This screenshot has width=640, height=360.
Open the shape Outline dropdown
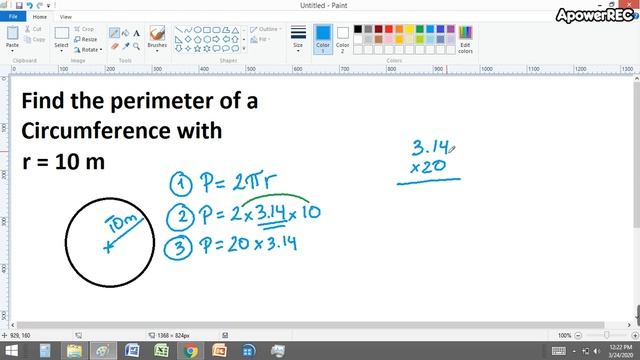click(x=266, y=29)
